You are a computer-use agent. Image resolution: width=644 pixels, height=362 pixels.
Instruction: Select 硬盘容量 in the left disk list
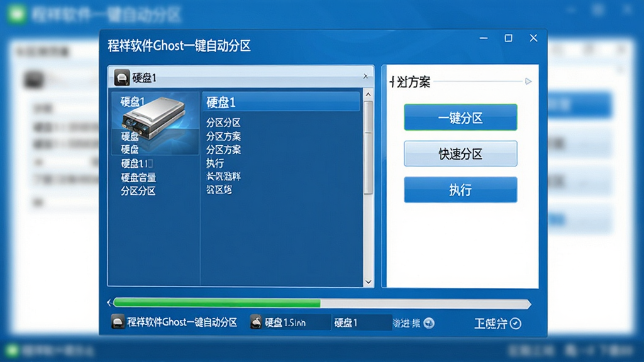tap(138, 177)
